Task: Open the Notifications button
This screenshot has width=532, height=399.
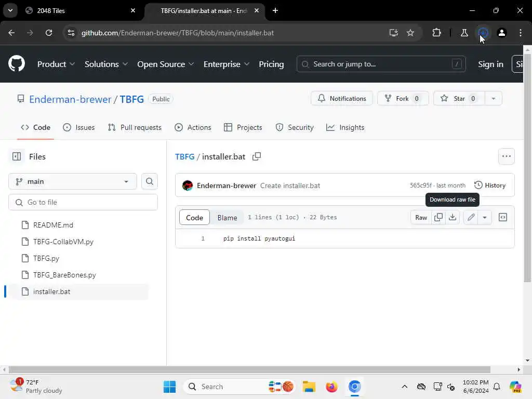Action: [x=342, y=98]
